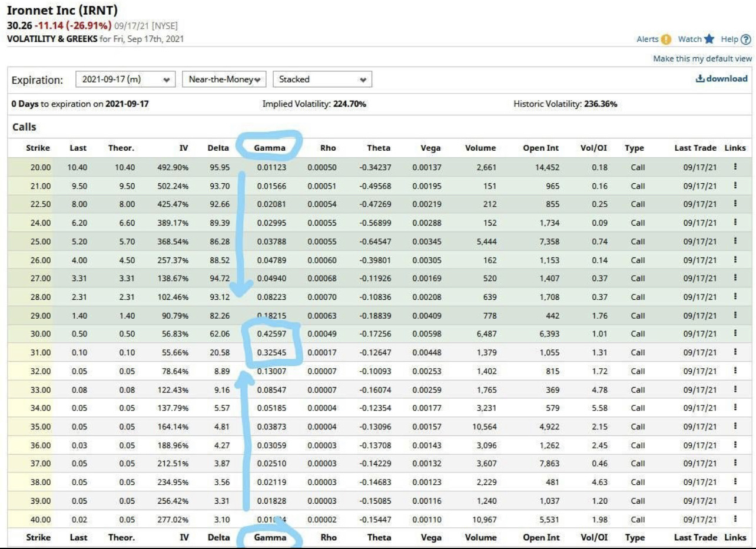Screen dimensions: 756x549
Task: Click the Alerts bell icon
Action: tap(665, 39)
